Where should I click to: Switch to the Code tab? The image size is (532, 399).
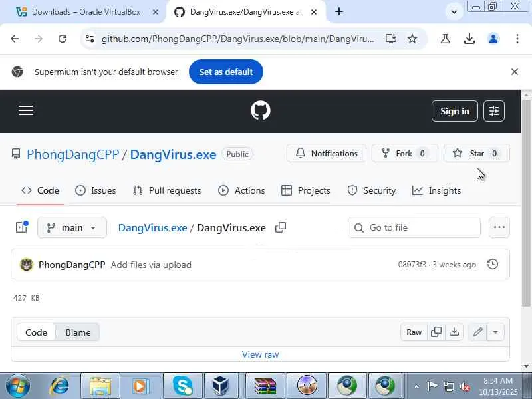[x=40, y=190]
